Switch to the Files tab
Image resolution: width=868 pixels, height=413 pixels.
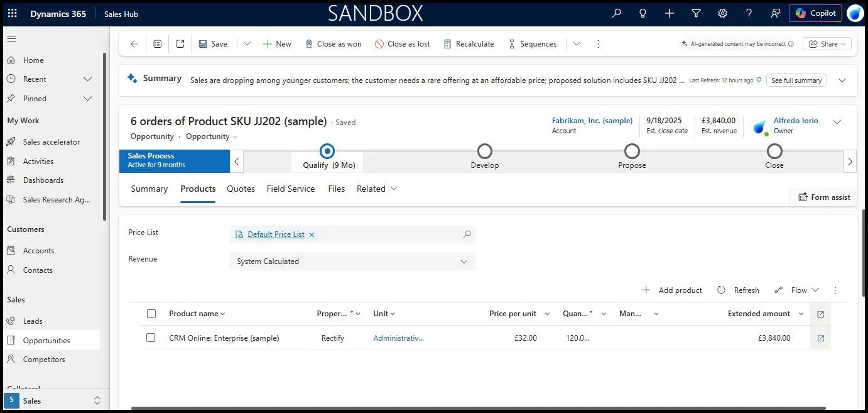337,189
